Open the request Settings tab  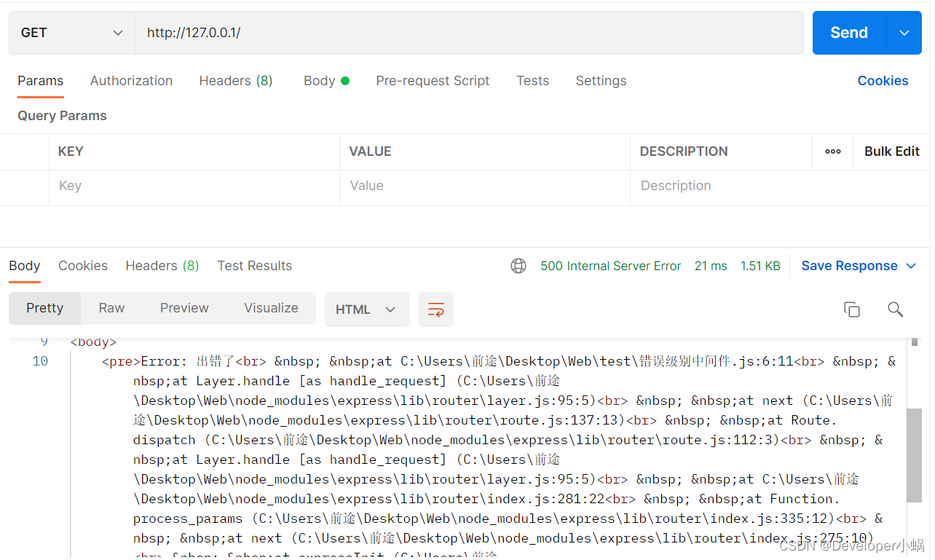click(601, 81)
